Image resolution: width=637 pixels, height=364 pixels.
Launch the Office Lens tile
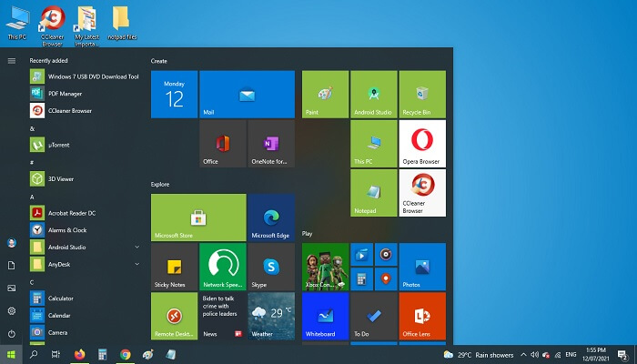pyautogui.click(x=422, y=316)
